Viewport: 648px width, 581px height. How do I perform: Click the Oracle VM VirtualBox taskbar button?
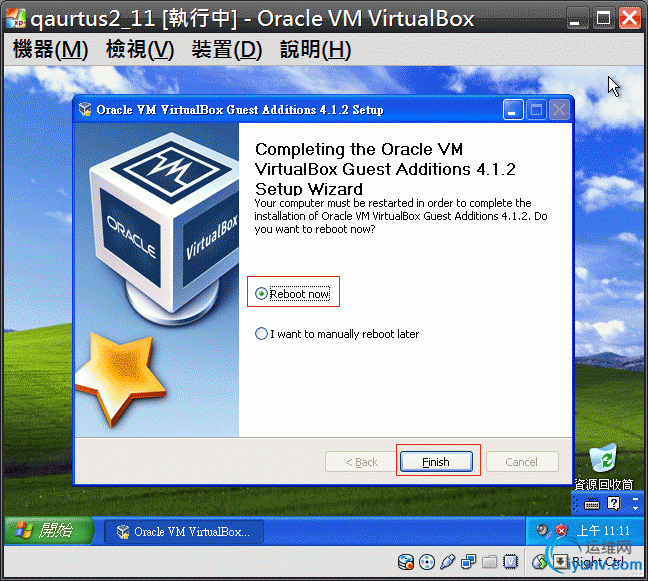pos(184,531)
